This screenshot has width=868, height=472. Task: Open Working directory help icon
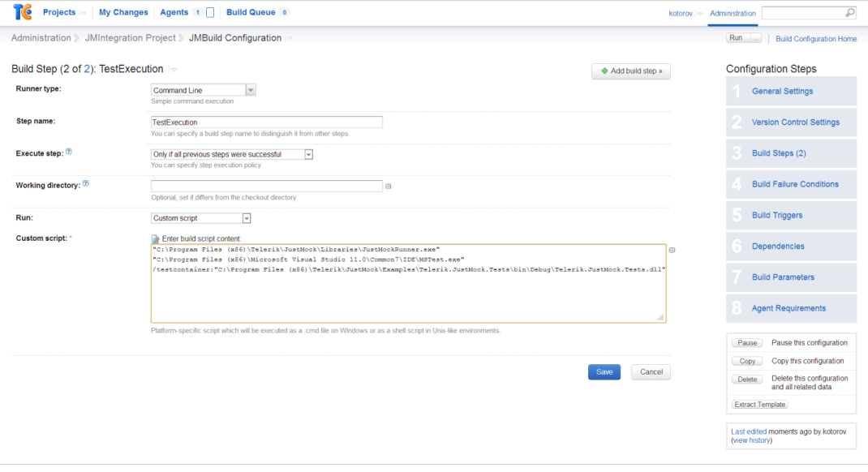tap(86, 184)
